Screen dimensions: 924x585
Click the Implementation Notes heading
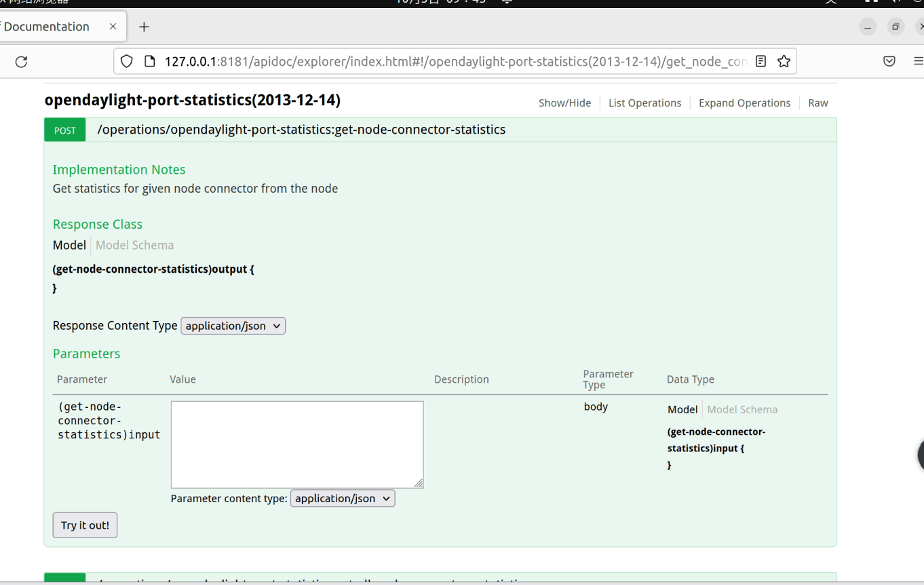click(x=119, y=170)
